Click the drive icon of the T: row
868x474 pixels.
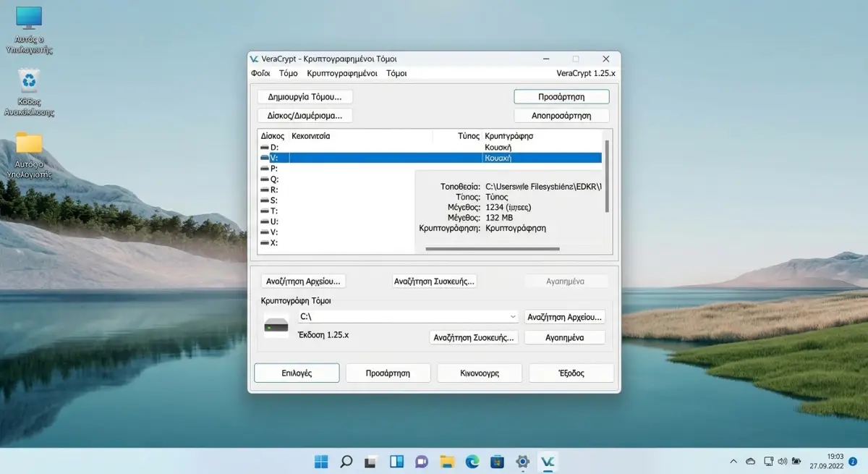coord(265,211)
